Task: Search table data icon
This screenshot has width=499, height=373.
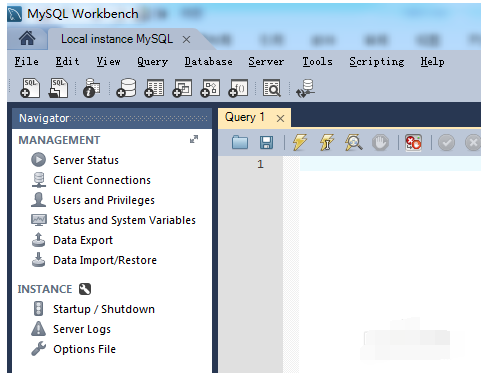Action: tap(271, 88)
